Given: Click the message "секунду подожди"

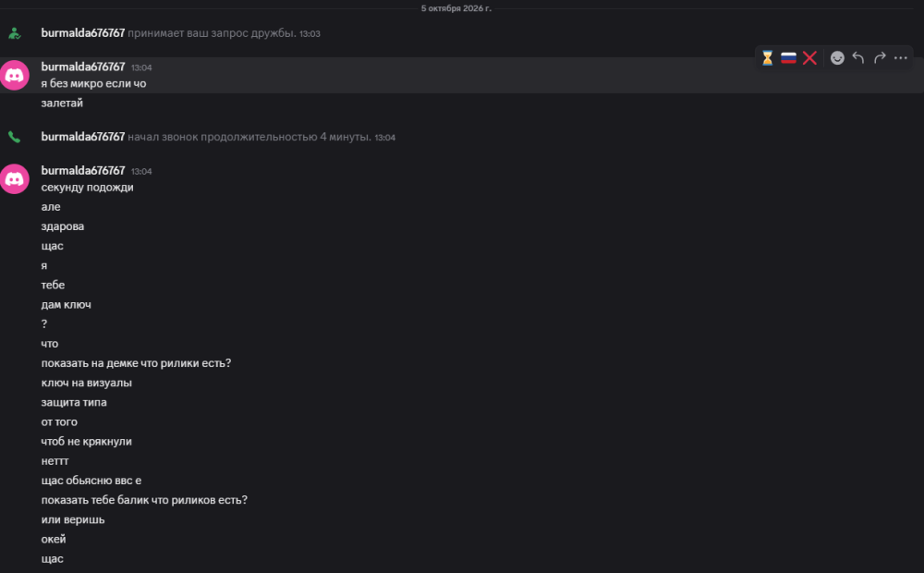Looking at the screenshot, I should 87,188.
